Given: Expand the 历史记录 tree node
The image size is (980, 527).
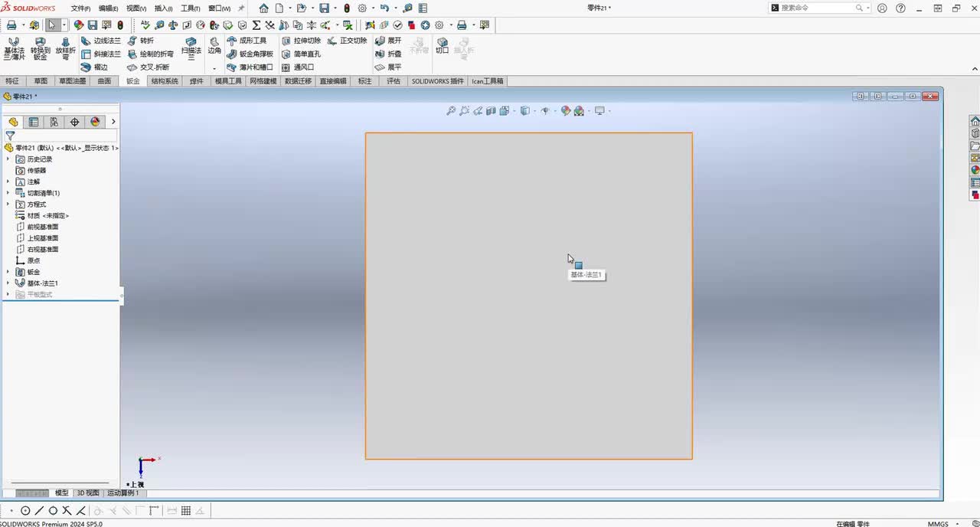Looking at the screenshot, I should click(8, 159).
